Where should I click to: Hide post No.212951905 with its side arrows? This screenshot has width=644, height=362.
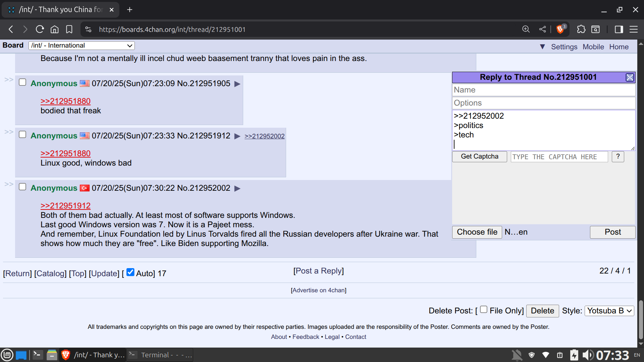coord(9,80)
